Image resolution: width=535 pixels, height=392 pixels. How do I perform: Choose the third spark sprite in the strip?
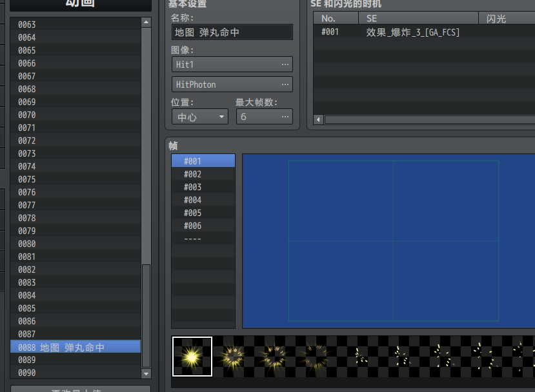click(x=274, y=356)
